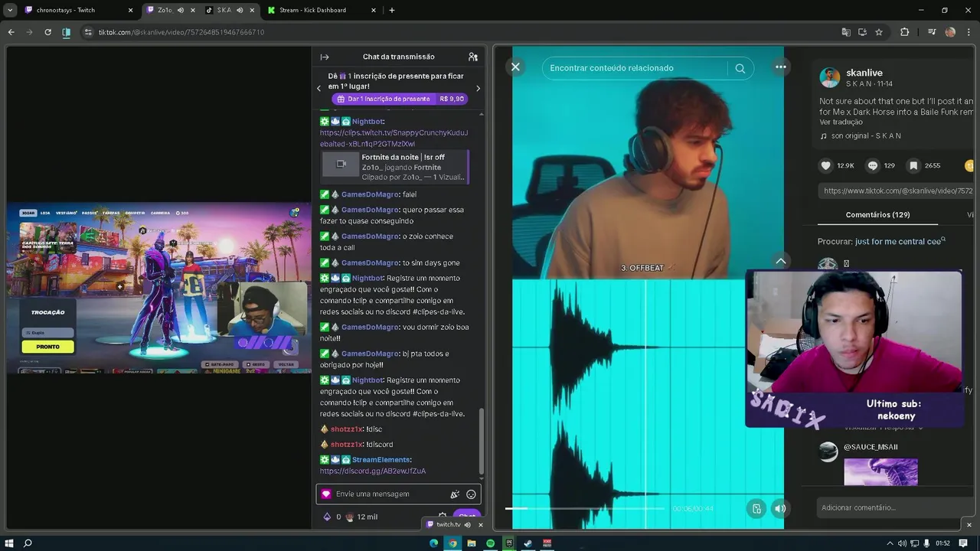Close the twitch.tv media popup at bottom
The height and width of the screenshot is (551, 980).
[x=480, y=524]
